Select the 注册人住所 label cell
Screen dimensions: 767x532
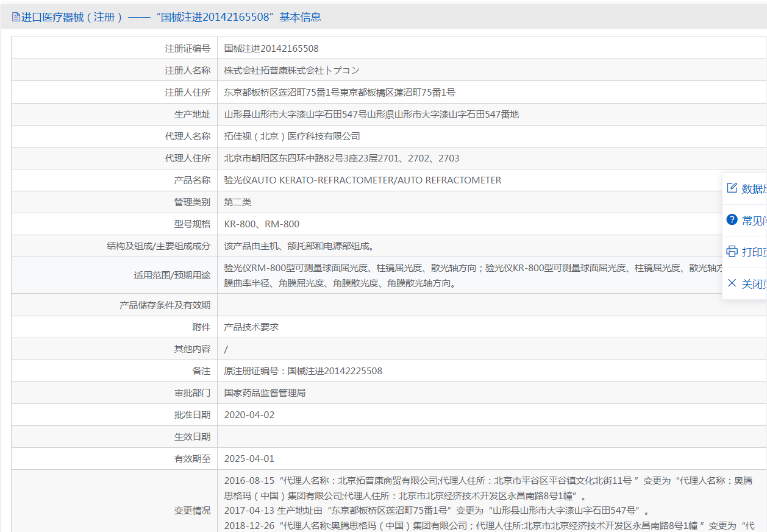click(x=115, y=92)
